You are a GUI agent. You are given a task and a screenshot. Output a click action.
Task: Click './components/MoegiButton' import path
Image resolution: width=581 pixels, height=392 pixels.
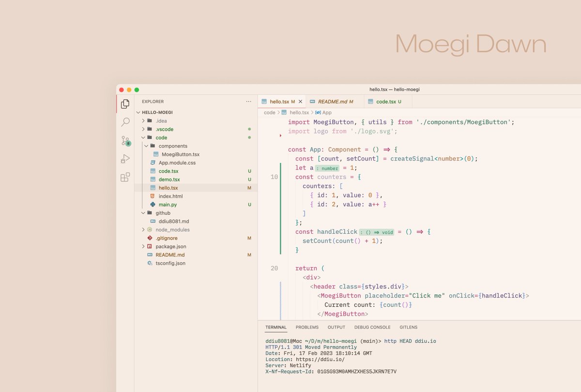463,122
